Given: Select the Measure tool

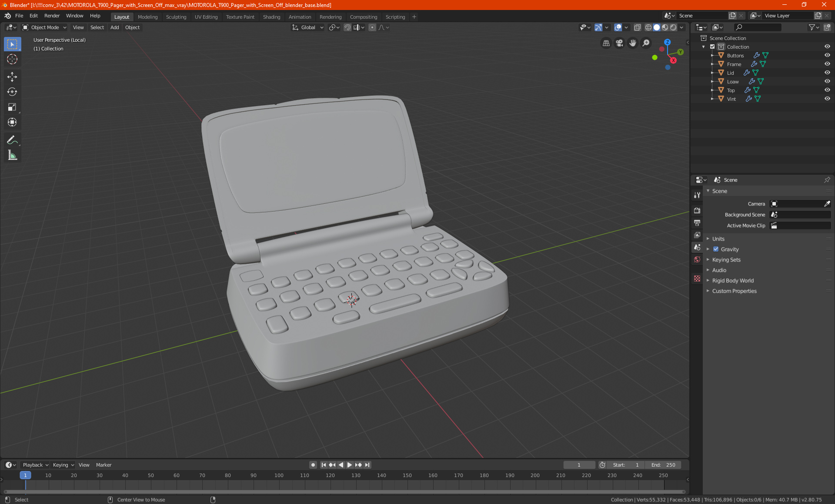Looking at the screenshot, I should (12, 155).
